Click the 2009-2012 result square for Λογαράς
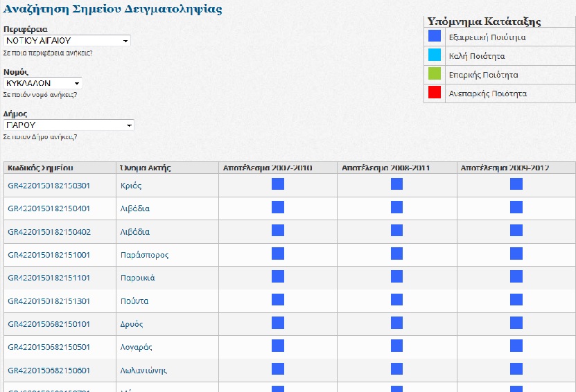 click(516, 346)
